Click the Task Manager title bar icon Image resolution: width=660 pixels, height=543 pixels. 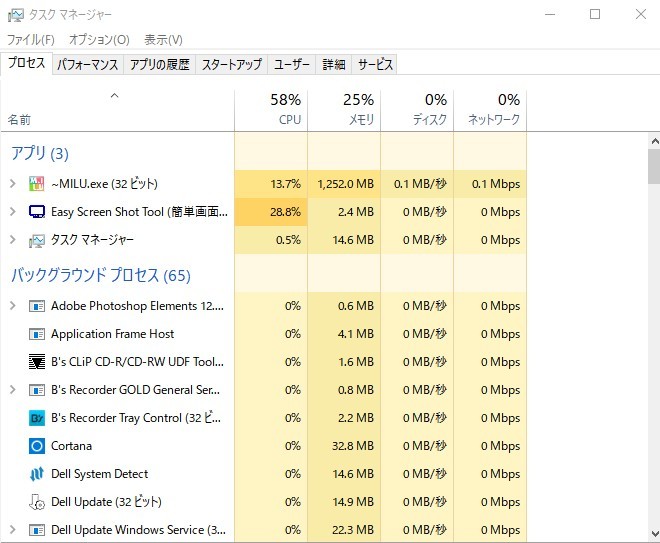pos(16,15)
